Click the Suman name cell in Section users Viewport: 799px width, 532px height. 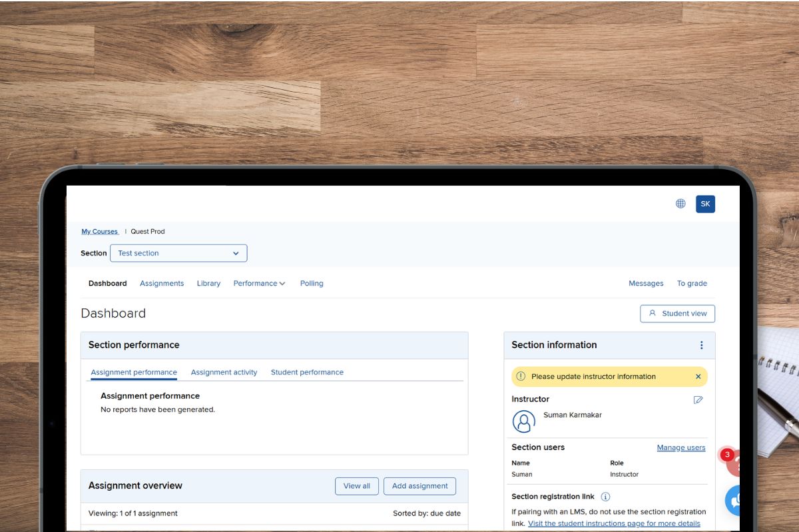point(522,474)
